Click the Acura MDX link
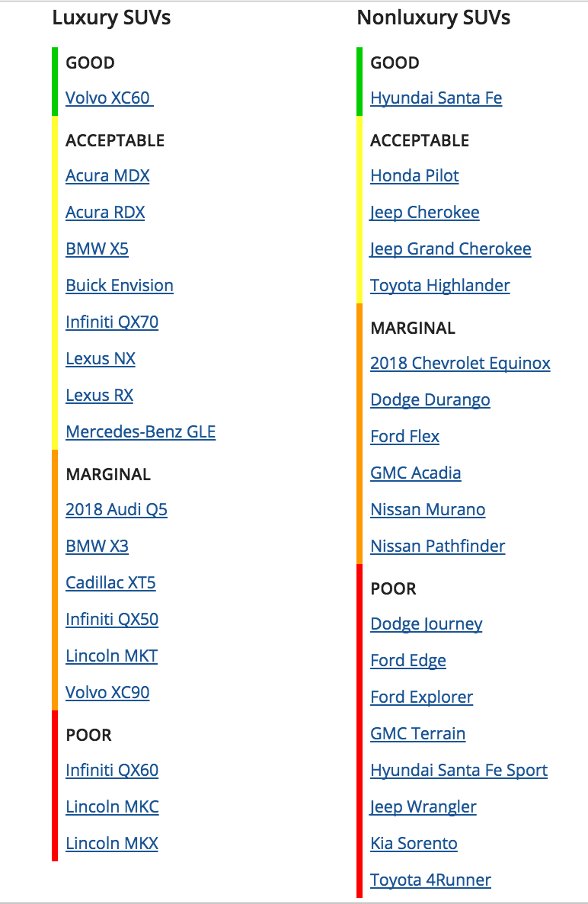The width and height of the screenshot is (588, 904). 107,176
